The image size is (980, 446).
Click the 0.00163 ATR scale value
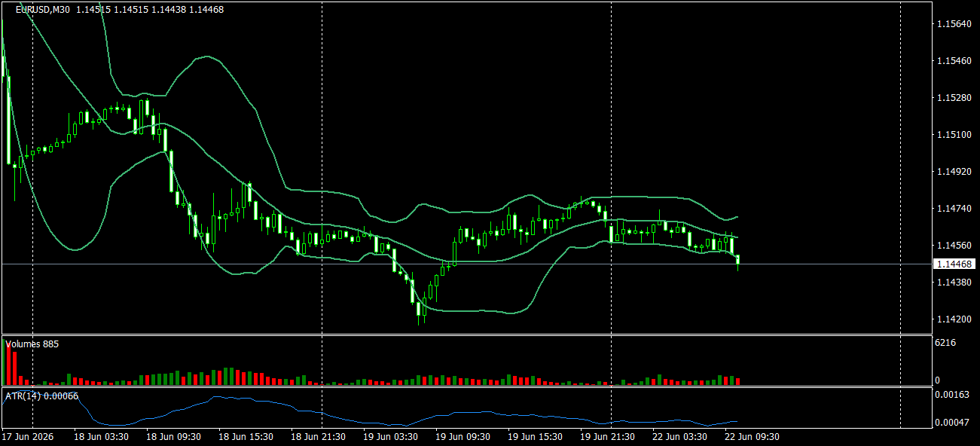[951, 395]
